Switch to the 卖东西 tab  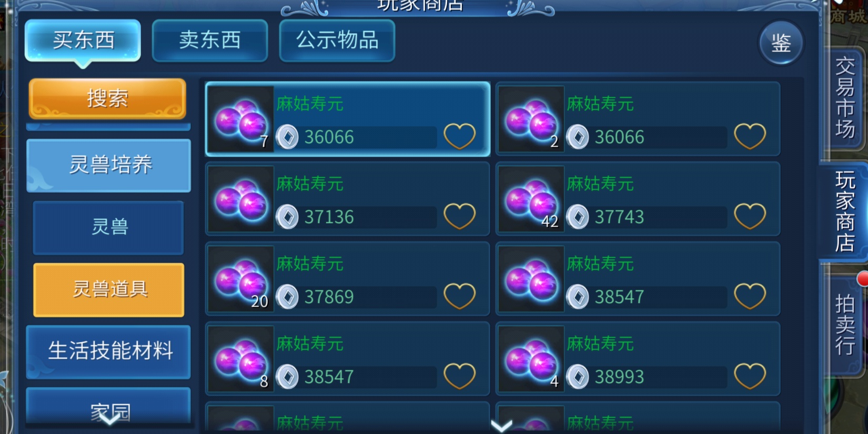[x=210, y=41]
